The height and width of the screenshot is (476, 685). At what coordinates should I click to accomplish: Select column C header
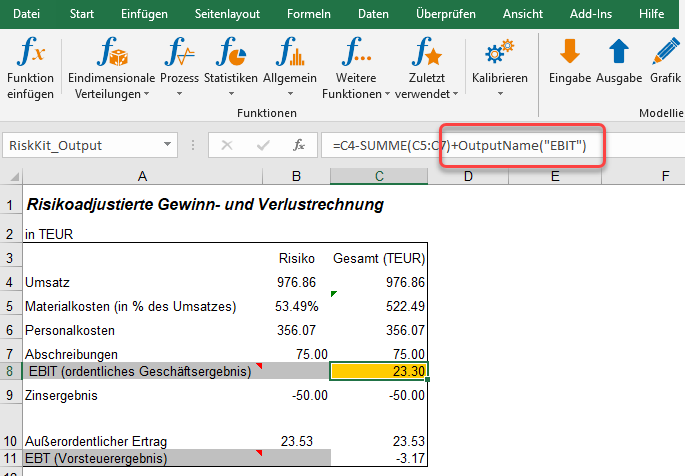(379, 176)
